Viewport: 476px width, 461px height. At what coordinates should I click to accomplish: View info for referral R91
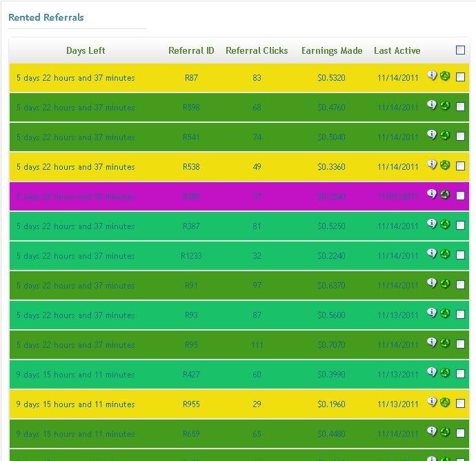click(432, 283)
